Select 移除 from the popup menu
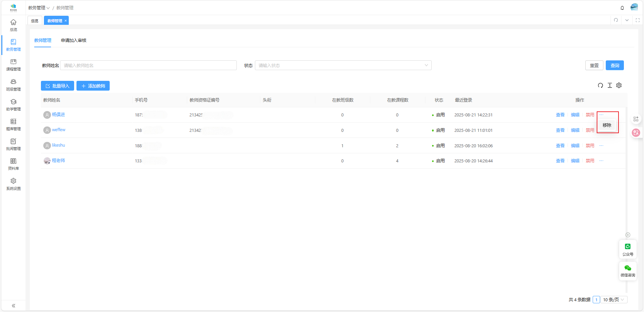The image size is (644, 312). coord(607,125)
